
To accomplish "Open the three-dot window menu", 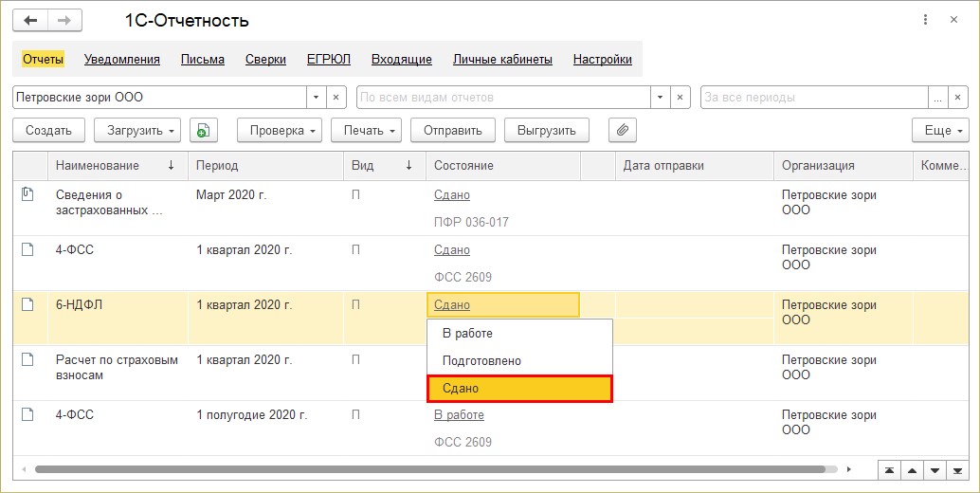I will point(925,20).
